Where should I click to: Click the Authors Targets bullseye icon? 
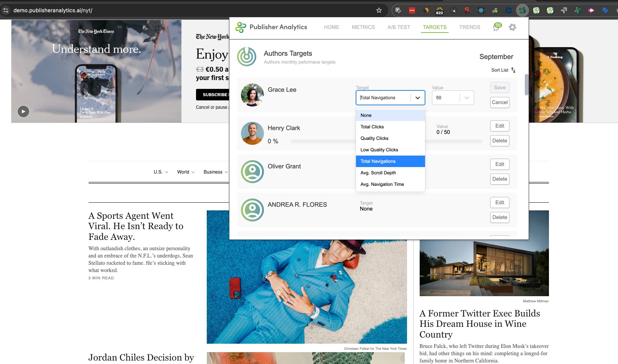tap(247, 57)
